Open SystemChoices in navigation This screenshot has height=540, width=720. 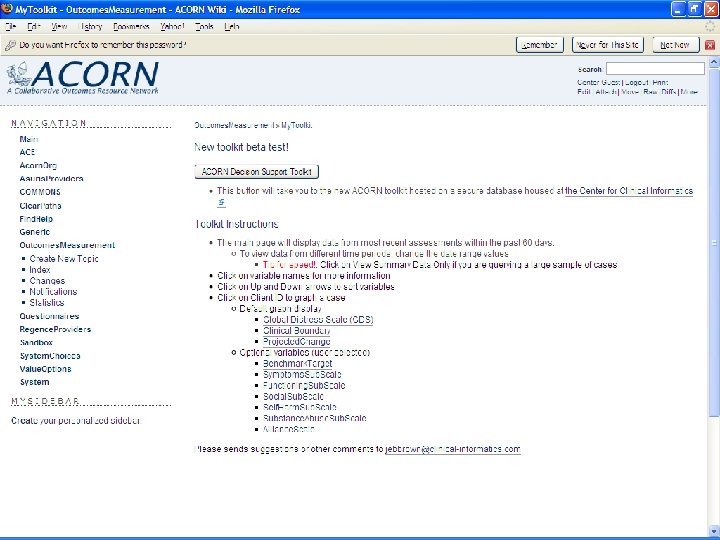click(50, 356)
